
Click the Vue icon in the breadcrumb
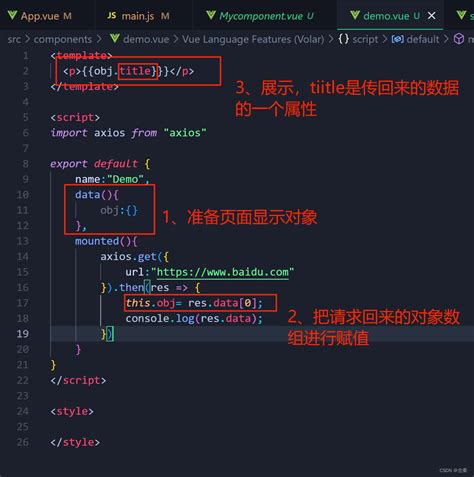(115, 39)
